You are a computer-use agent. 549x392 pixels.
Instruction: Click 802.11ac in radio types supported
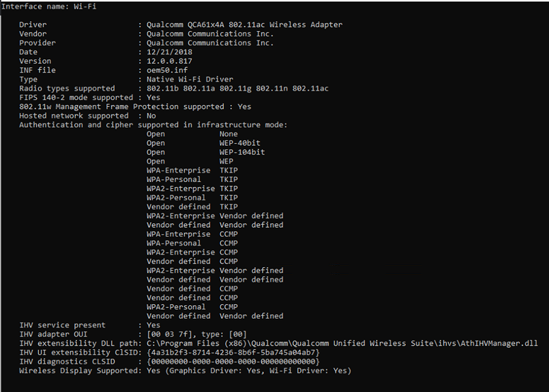(x=310, y=88)
